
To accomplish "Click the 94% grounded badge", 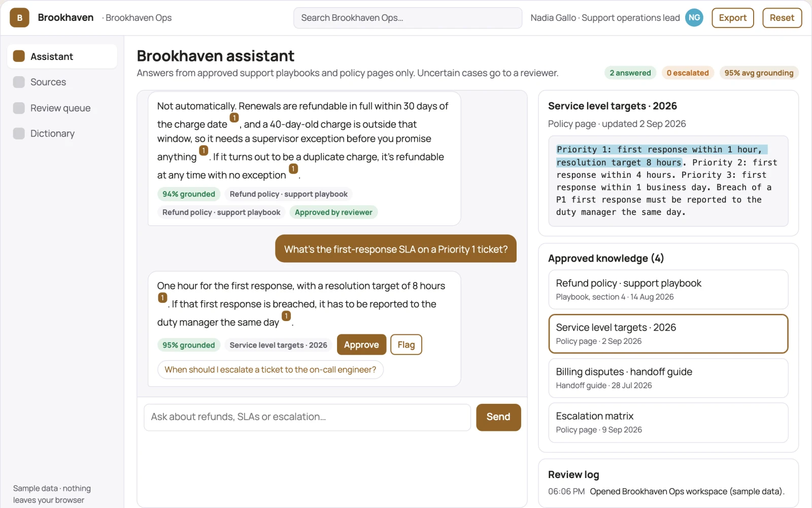I will coord(189,194).
